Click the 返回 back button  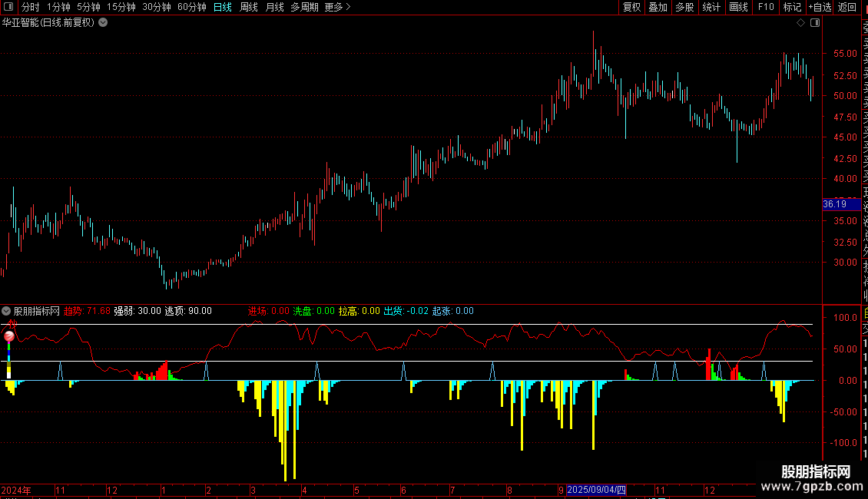(847, 7)
